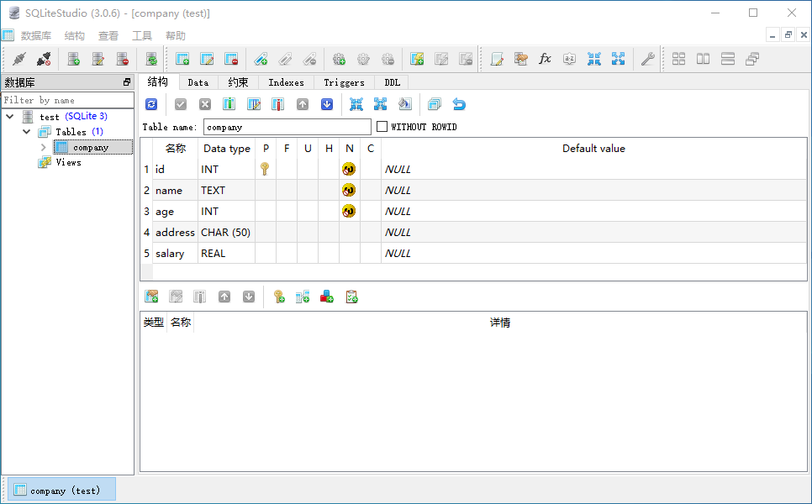Click the create similar table icon
The width and height of the screenshot is (812, 504).
(435, 104)
